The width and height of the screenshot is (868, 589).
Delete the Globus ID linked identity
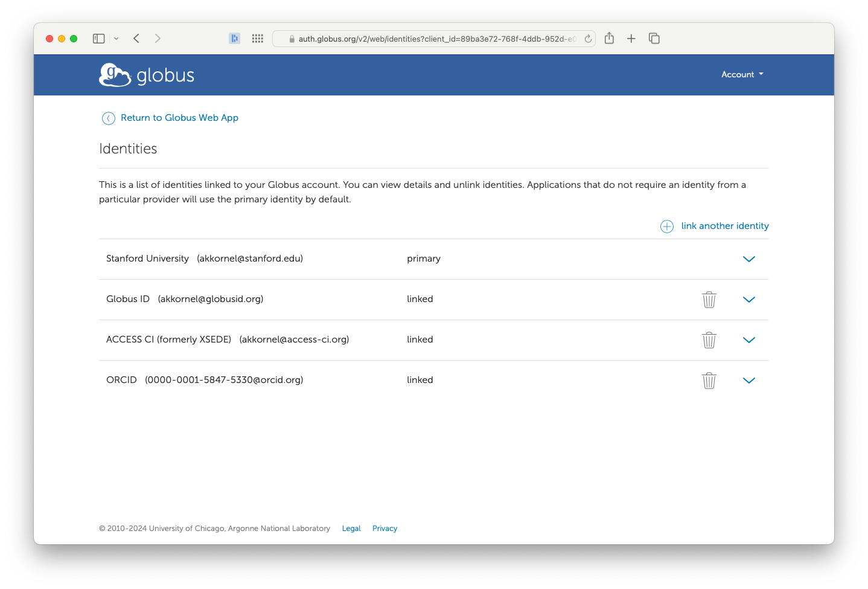coord(709,300)
